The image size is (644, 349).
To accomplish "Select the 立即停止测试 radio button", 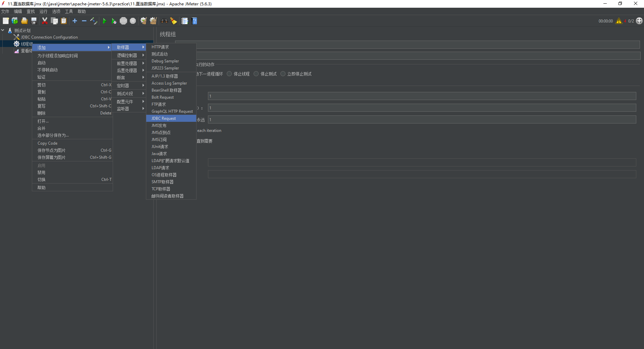I will point(283,74).
